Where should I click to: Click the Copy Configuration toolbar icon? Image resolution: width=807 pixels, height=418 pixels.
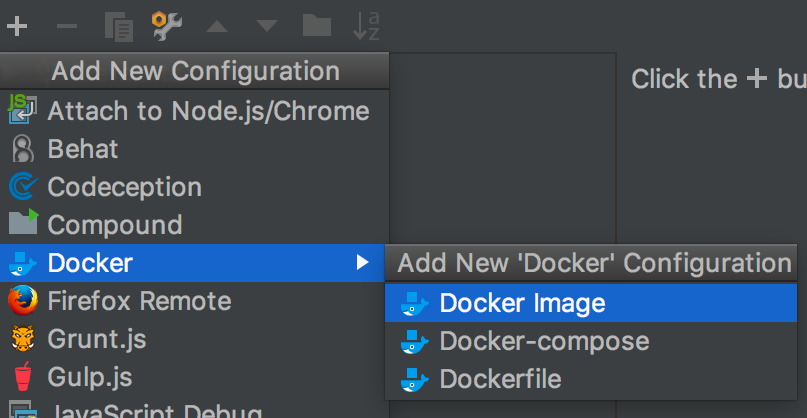pos(118,26)
